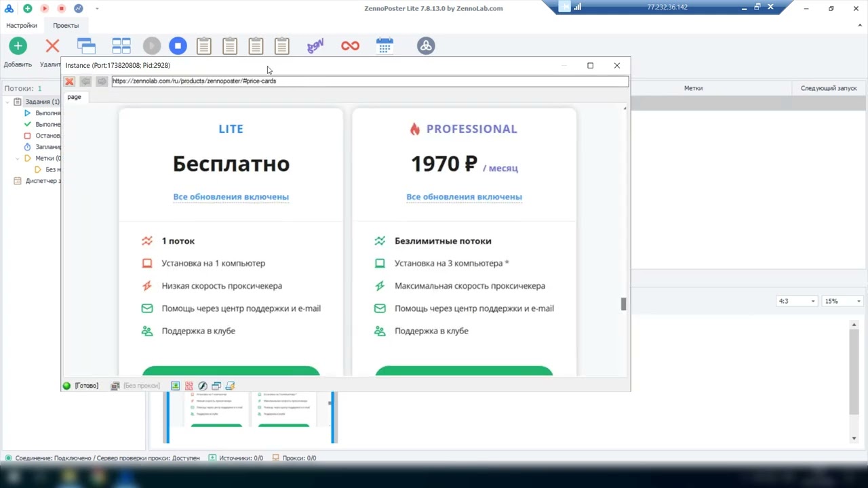Select the Останов... stopped tree item

(42, 136)
